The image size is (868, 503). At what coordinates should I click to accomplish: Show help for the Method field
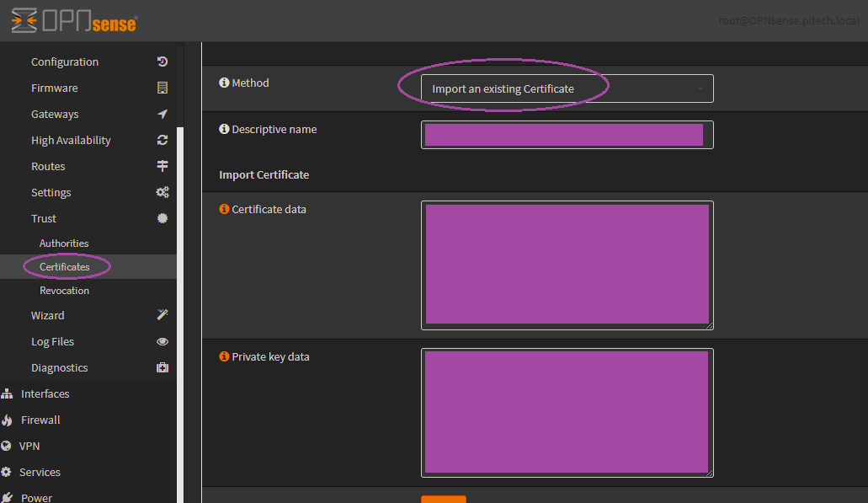coord(224,83)
